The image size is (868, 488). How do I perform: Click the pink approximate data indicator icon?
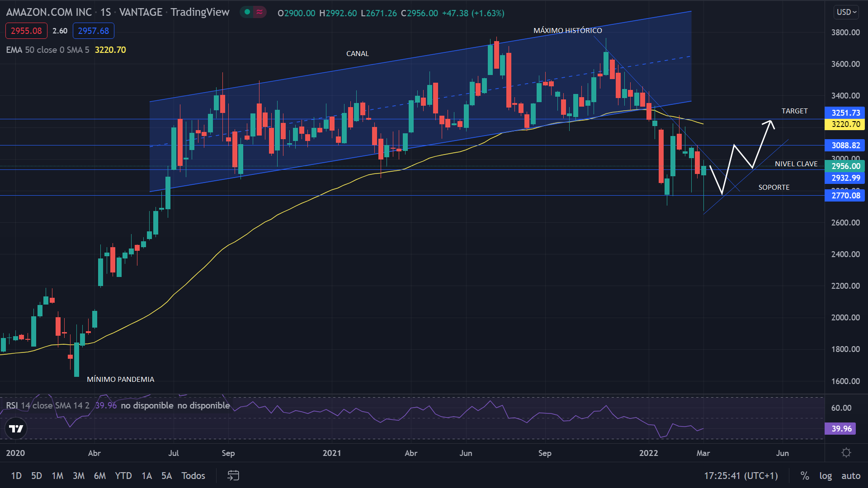(259, 12)
